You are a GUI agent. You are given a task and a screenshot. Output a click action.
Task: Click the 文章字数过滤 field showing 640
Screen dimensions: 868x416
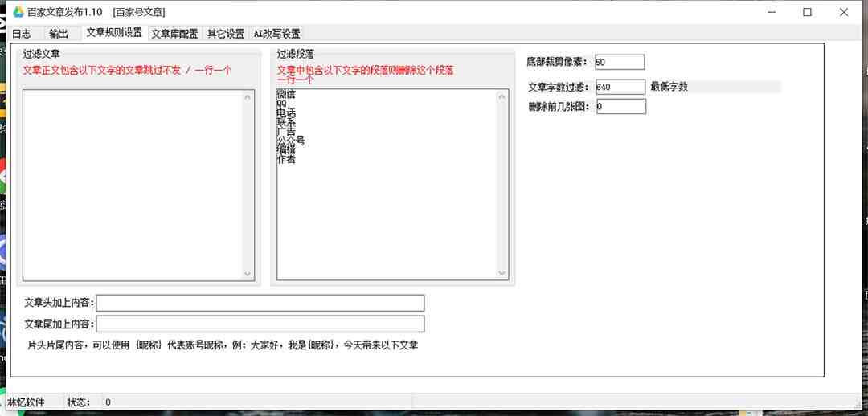pos(620,87)
